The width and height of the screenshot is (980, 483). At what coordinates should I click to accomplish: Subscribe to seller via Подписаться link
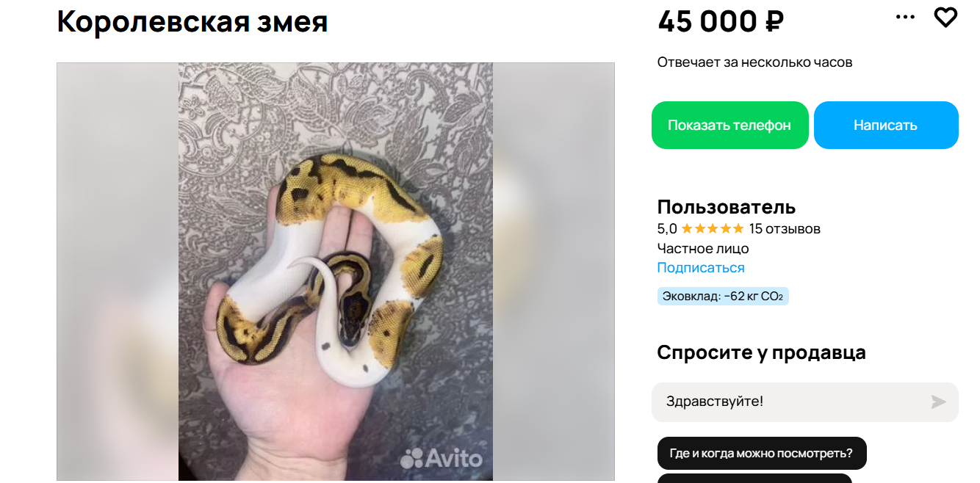pos(700,268)
